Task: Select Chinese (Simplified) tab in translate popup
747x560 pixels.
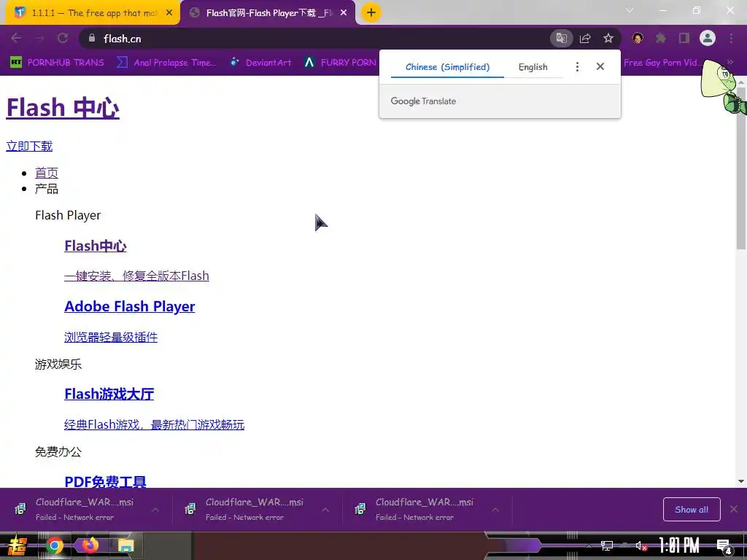Action: [x=447, y=67]
